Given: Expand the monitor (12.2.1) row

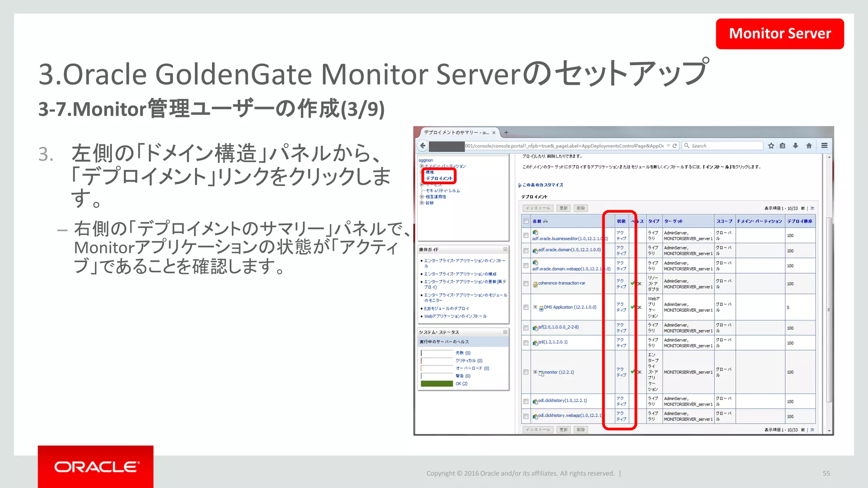Looking at the screenshot, I should click(x=535, y=372).
